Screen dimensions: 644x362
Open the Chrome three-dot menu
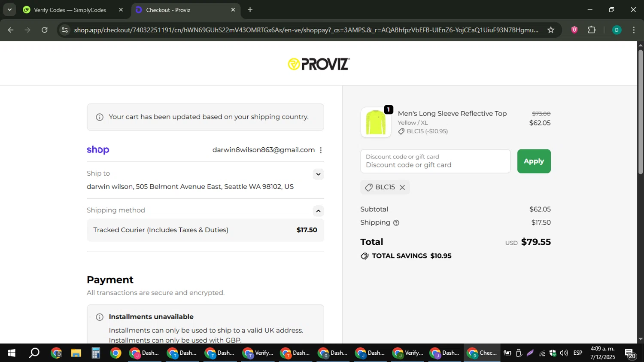634,30
